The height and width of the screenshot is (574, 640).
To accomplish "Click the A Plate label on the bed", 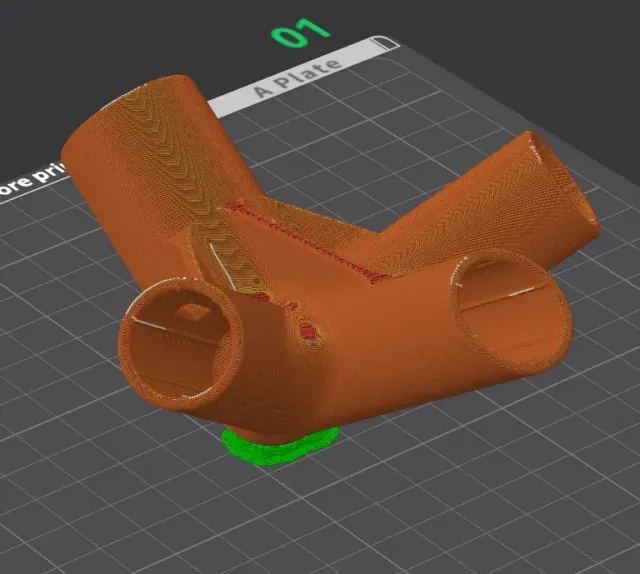I will tap(297, 79).
